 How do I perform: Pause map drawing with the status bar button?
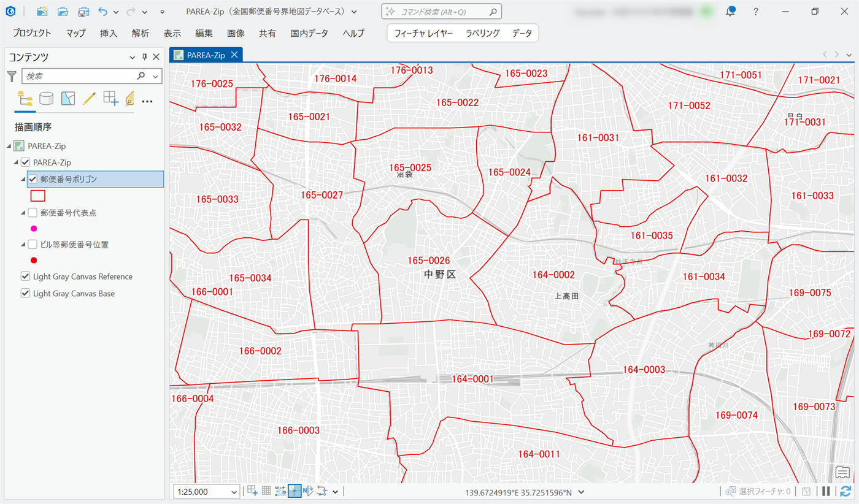pos(825,491)
